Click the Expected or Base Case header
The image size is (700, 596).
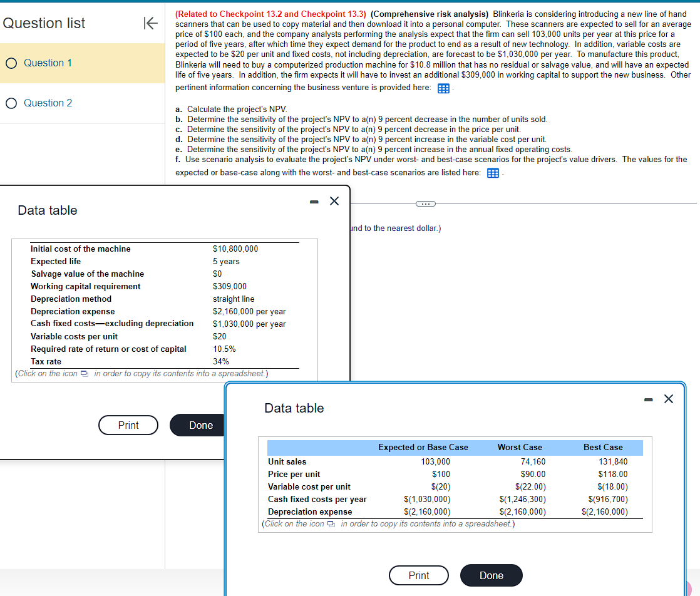click(423, 447)
